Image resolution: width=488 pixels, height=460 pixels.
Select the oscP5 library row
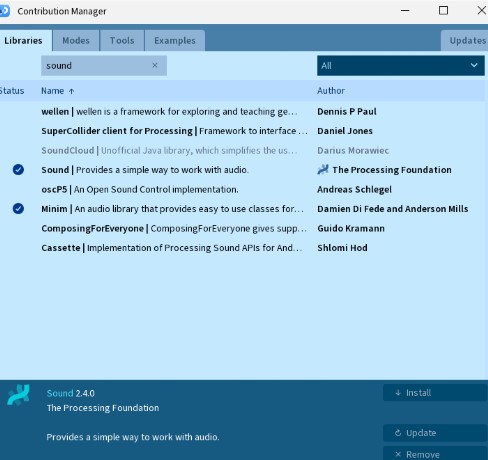[x=242, y=189]
